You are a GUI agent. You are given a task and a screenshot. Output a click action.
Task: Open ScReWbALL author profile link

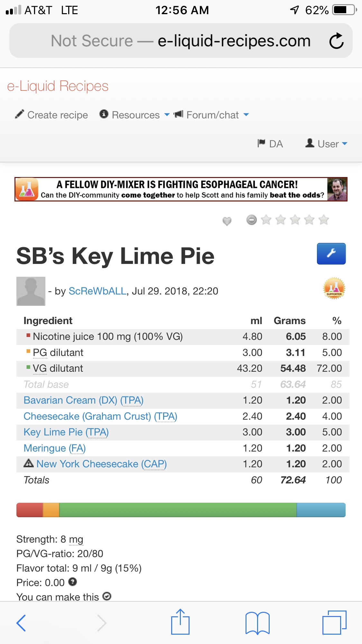tap(97, 291)
